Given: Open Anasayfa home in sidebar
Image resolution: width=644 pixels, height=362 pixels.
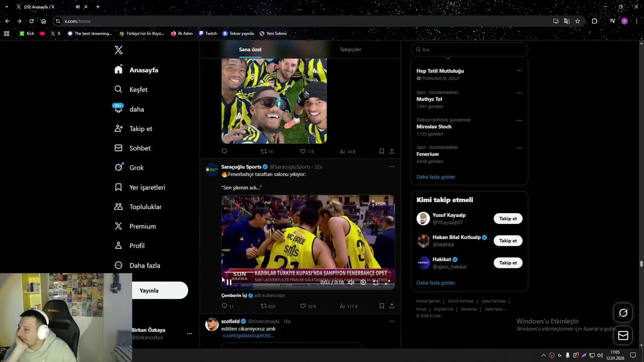Looking at the screenshot, I should click(136, 70).
